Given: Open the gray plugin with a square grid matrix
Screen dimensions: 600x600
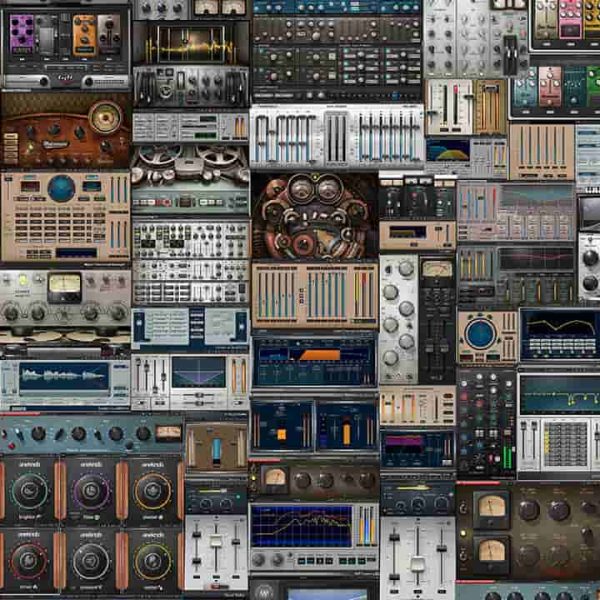Looking at the screenshot, I should click(559, 446).
